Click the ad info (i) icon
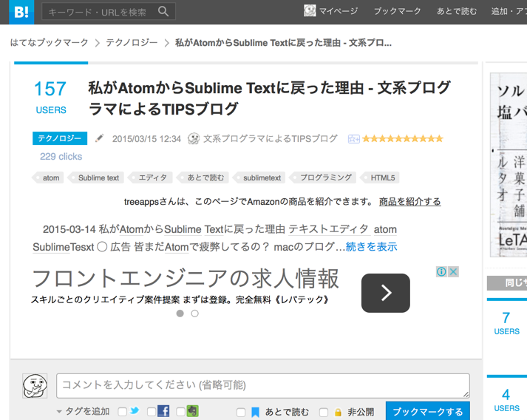 441,271
